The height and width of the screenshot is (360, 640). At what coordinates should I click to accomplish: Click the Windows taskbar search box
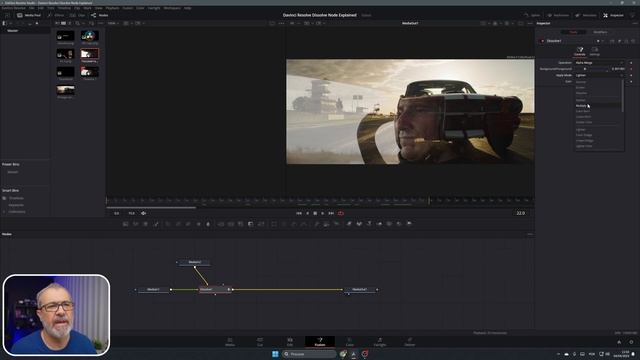tap(309, 354)
